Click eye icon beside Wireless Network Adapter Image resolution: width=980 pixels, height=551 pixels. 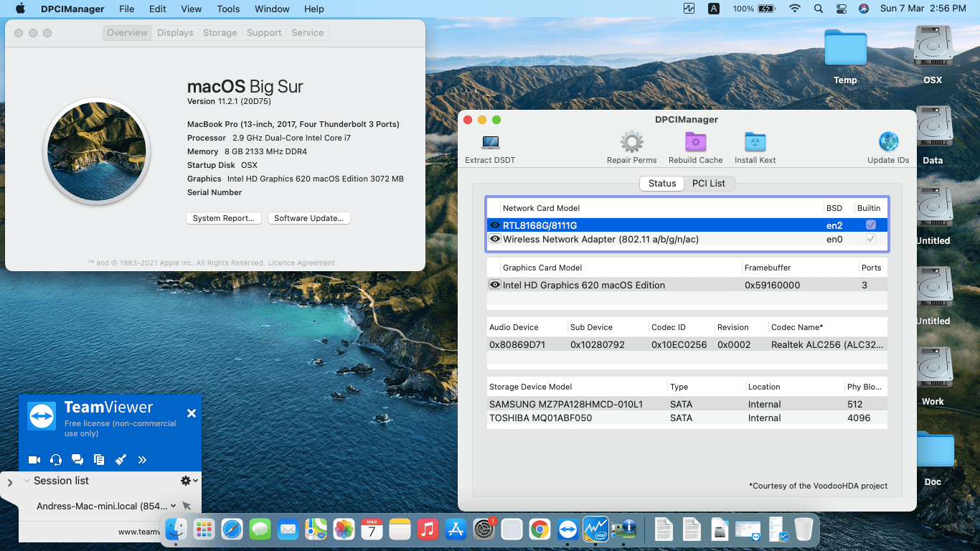point(495,239)
